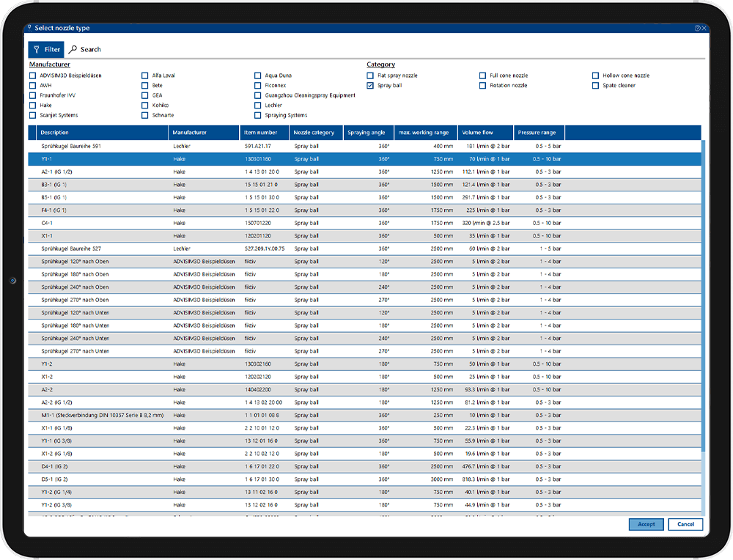Enable the Hake manufacturer filter
The height and width of the screenshot is (560, 733).
point(33,105)
